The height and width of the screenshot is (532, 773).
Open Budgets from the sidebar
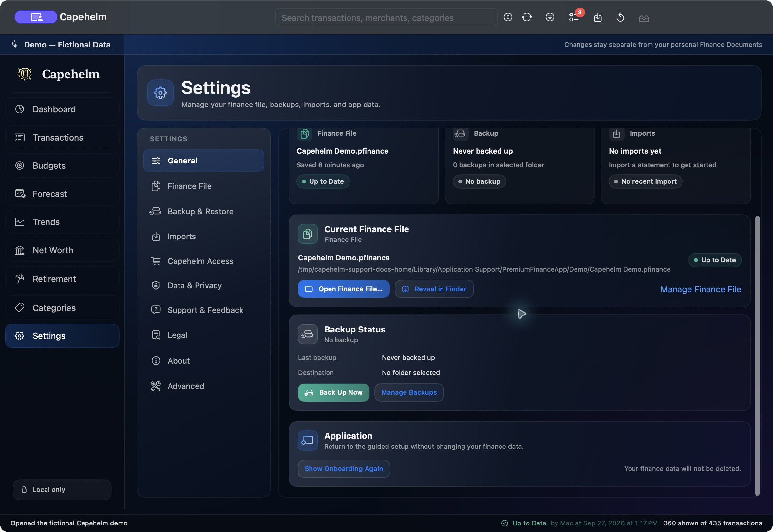click(x=62, y=166)
